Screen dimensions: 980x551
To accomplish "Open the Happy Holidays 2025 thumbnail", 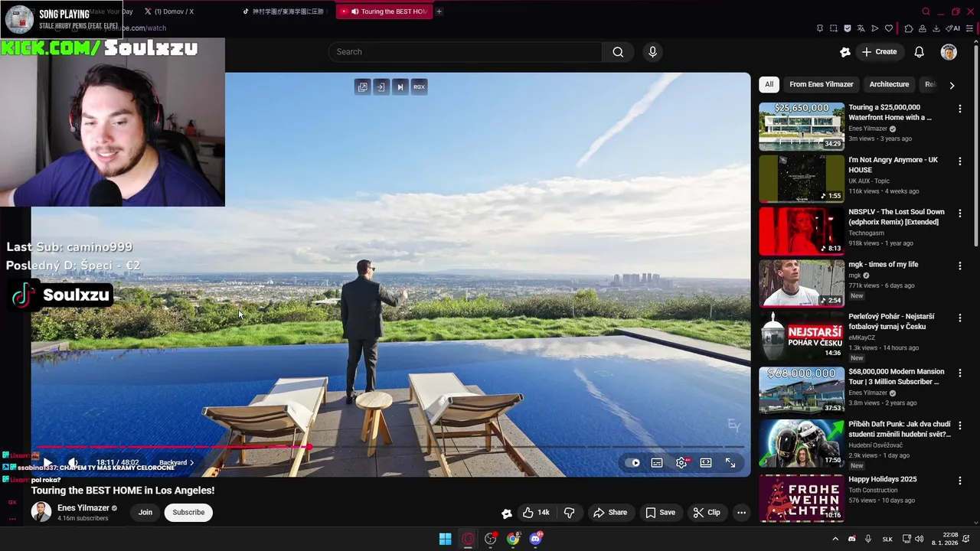I will (x=802, y=497).
